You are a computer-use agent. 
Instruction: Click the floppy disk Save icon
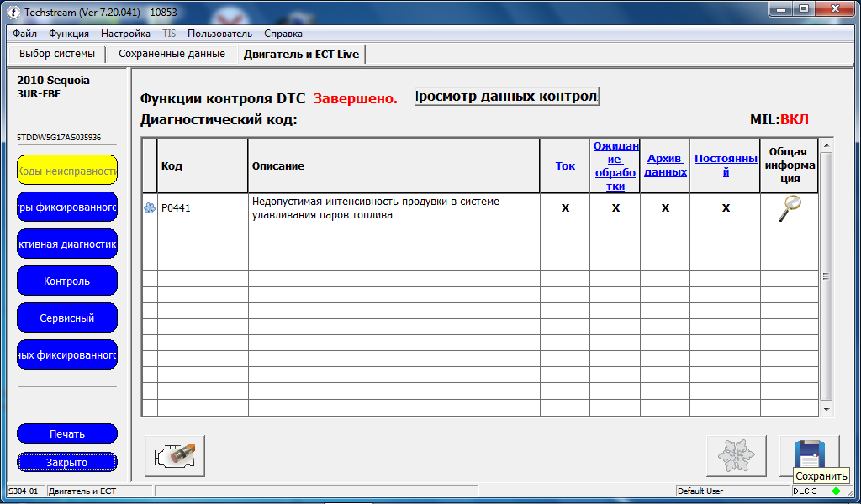click(809, 454)
